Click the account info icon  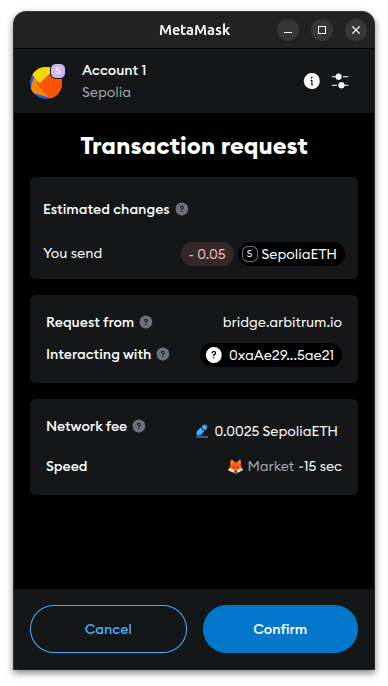[311, 81]
